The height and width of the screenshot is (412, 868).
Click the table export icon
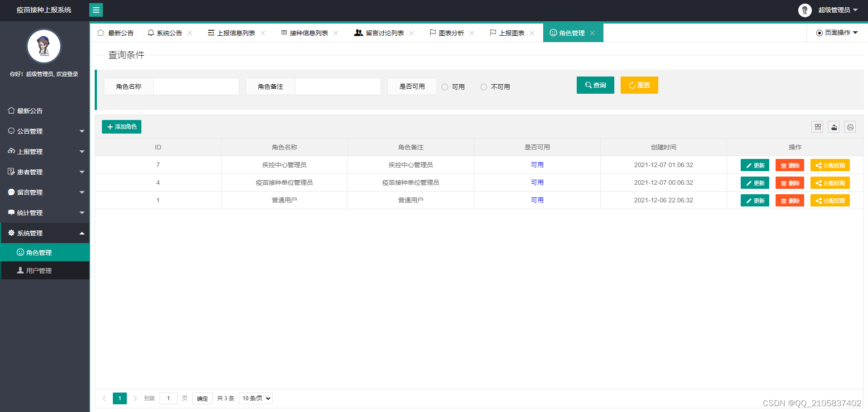pyautogui.click(x=834, y=127)
